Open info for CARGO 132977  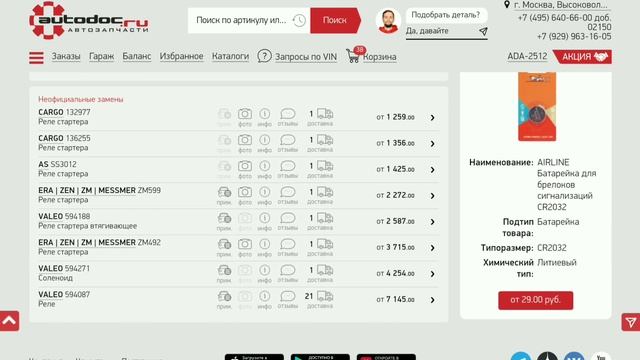click(x=264, y=117)
